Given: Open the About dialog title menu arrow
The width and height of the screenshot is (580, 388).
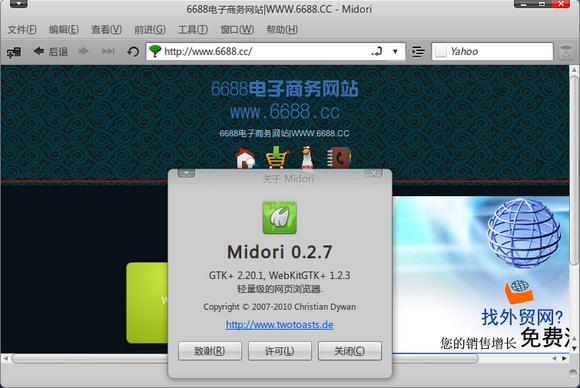Looking at the screenshot, I should click(x=186, y=173).
